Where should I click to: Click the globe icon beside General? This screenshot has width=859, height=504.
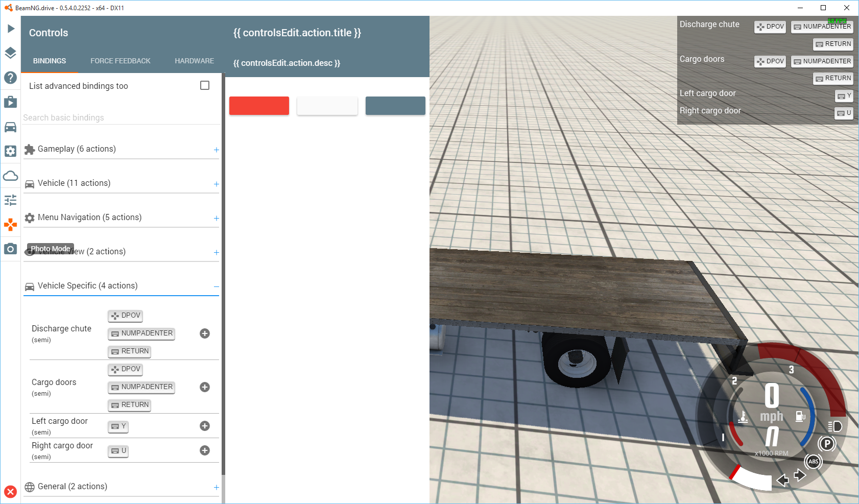(x=30, y=487)
